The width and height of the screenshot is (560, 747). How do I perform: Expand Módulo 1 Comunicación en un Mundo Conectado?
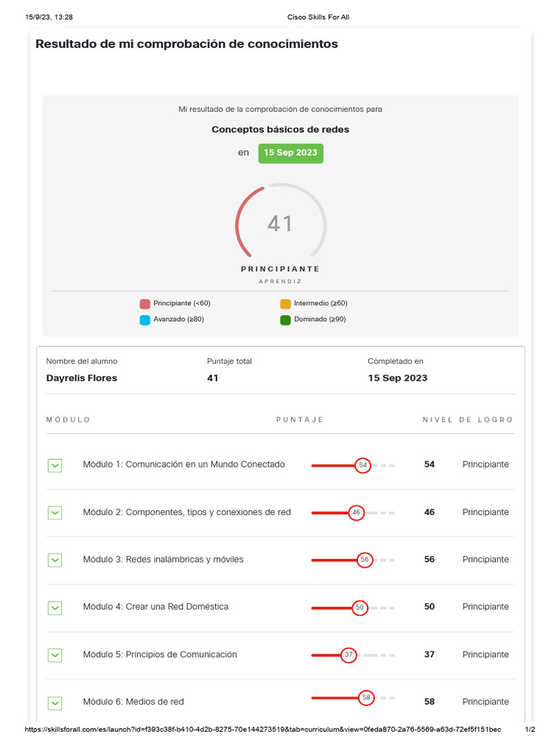(x=55, y=465)
